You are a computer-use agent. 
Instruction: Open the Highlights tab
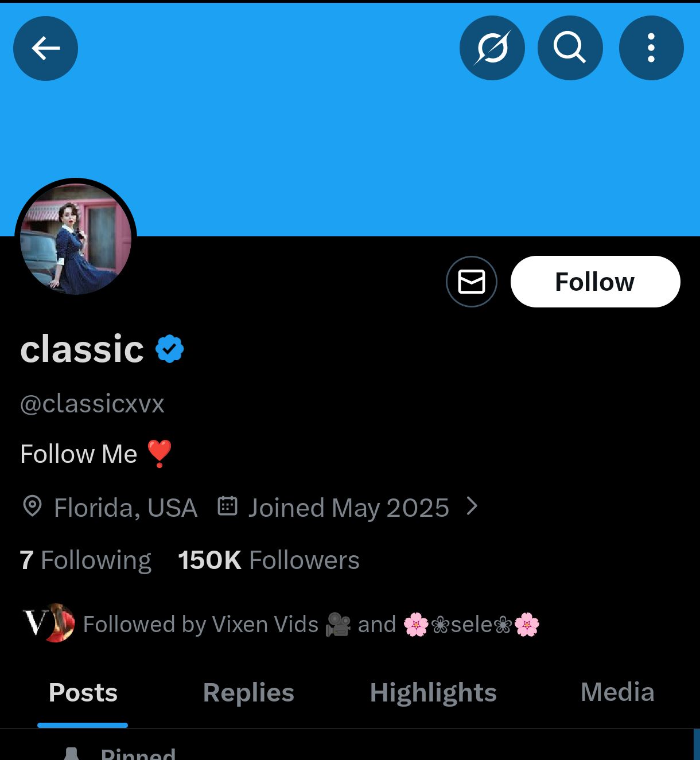[433, 693]
